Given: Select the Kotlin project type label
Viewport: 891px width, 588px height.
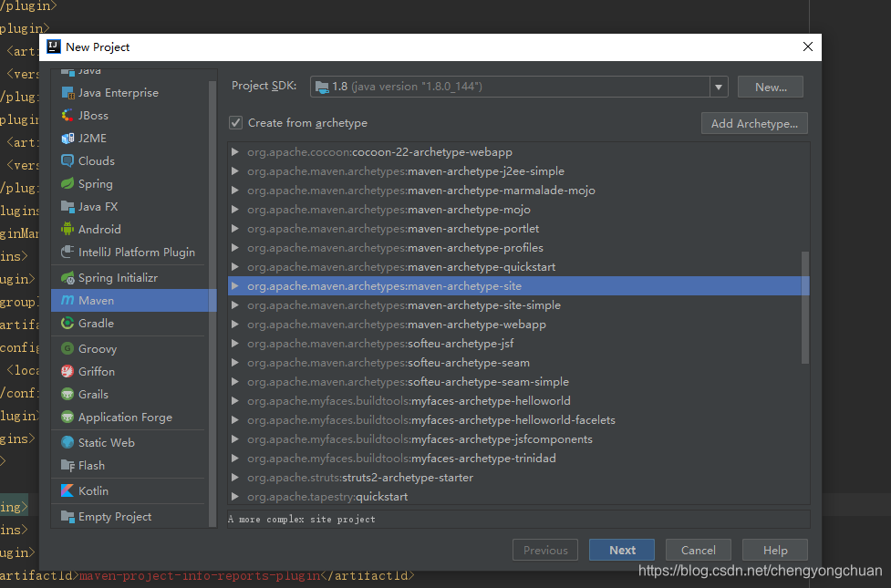Looking at the screenshot, I should click(x=93, y=490).
